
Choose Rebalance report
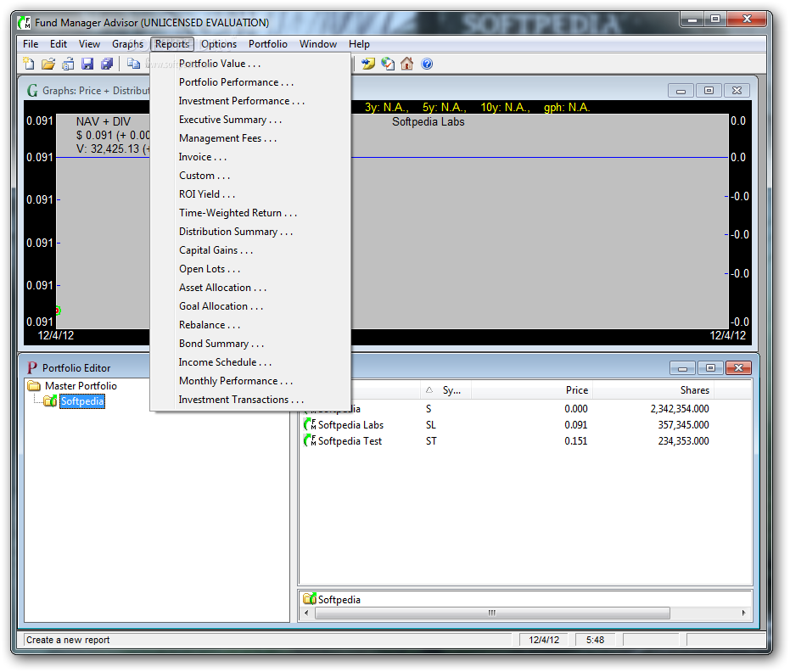249,324
